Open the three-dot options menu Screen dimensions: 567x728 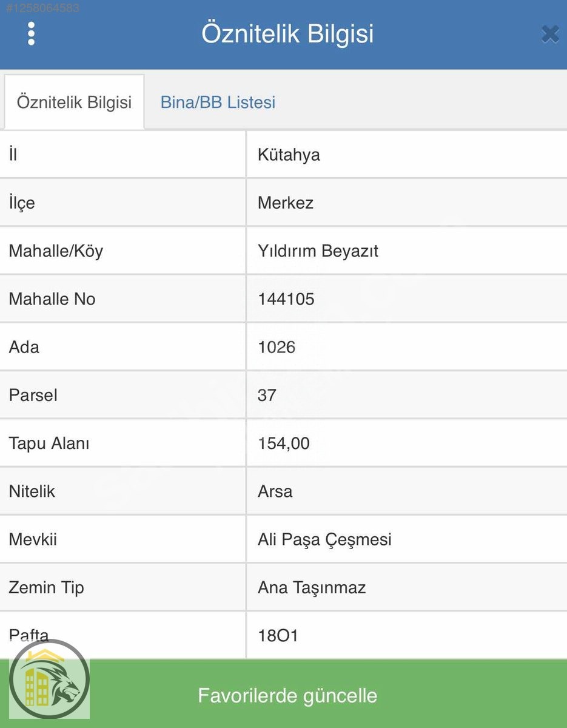(32, 34)
